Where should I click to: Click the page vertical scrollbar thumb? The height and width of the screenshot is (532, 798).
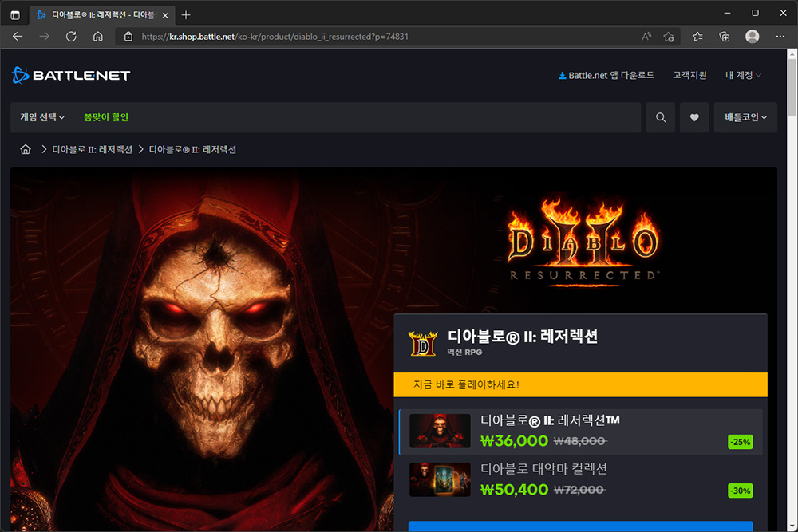(x=792, y=87)
